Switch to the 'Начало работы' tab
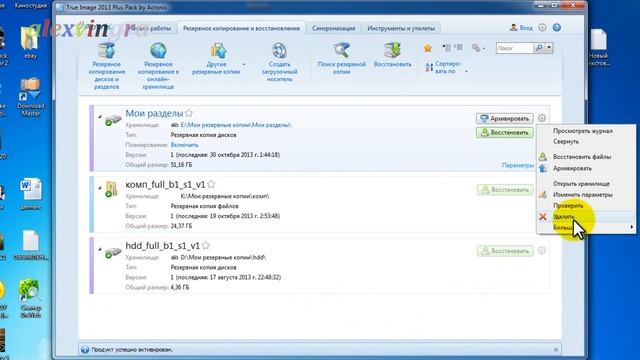Image resolution: width=640 pixels, height=360 pixels. pyautogui.click(x=152, y=28)
